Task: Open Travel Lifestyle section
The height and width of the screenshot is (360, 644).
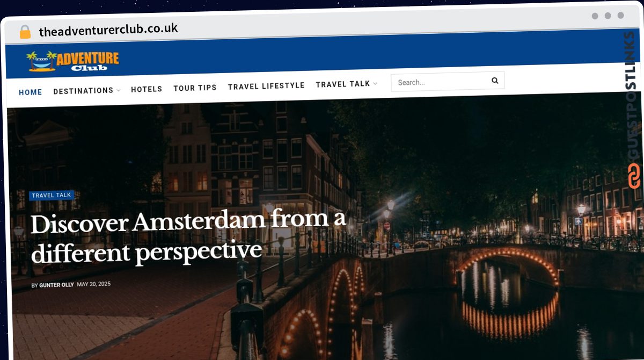Action: pyautogui.click(x=266, y=86)
